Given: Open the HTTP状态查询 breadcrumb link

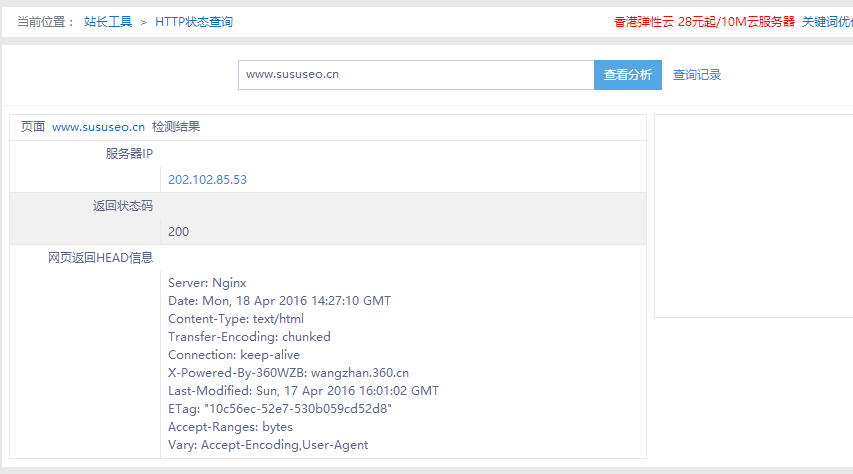Looking at the screenshot, I should (194, 21).
